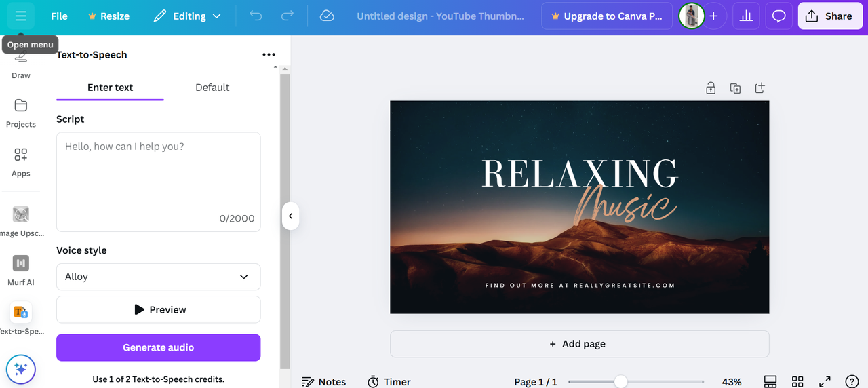Collapse the side panel with arrow
This screenshot has height=388, width=868.
(290, 216)
